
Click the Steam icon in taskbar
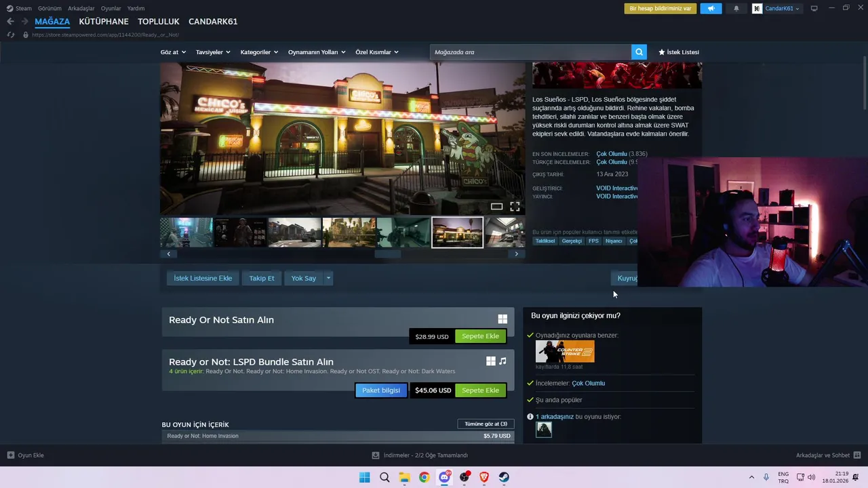504,477
